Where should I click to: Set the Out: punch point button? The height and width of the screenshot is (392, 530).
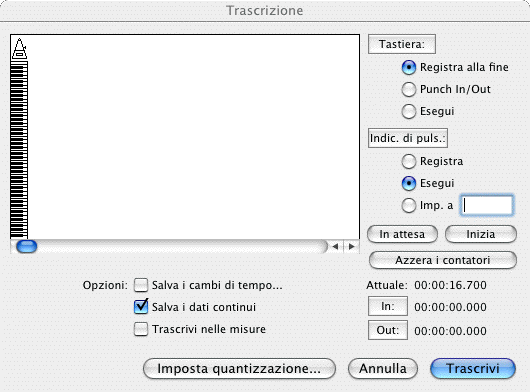(x=388, y=330)
